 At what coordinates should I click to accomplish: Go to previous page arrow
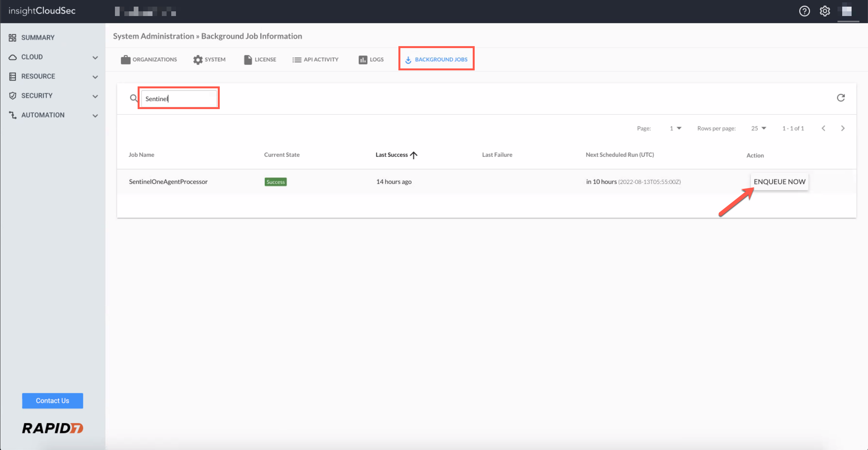point(823,128)
